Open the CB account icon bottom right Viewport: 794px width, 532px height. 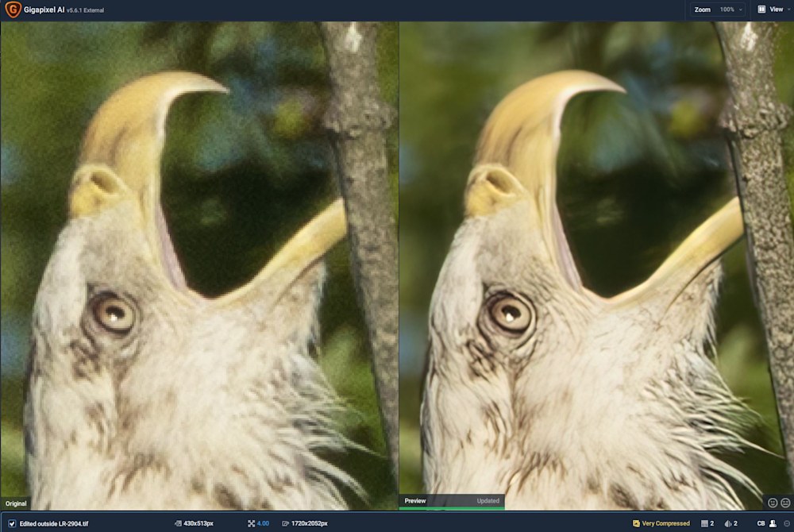pyautogui.click(x=761, y=523)
